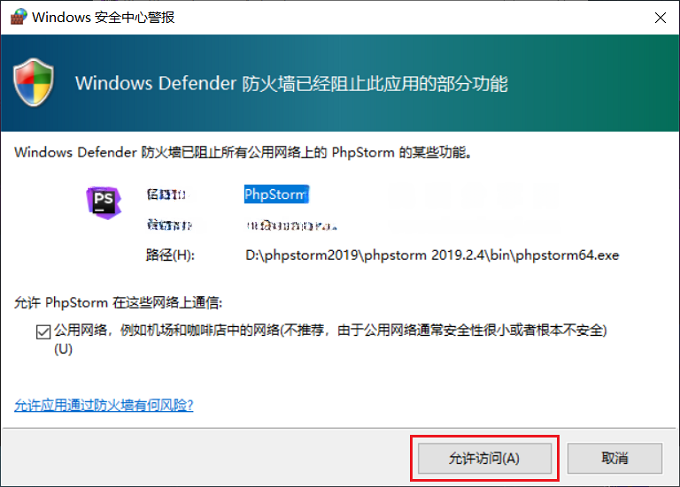Click the 允许访问(A) button
Image resolution: width=680 pixels, height=487 pixels.
coord(484,458)
